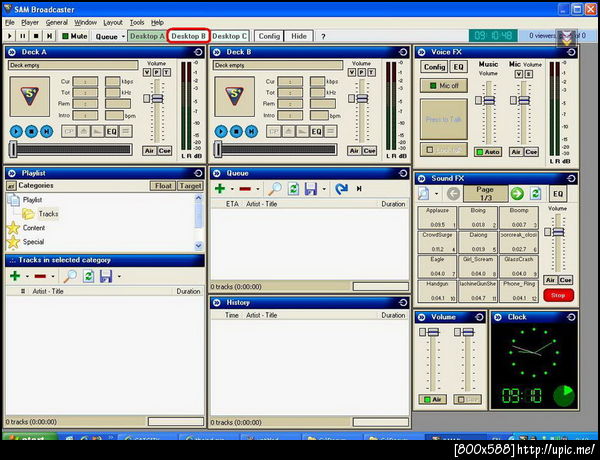Screen dimensions: 600x460
Task: Go to next Sound FX page green arrow
Action: click(x=517, y=194)
